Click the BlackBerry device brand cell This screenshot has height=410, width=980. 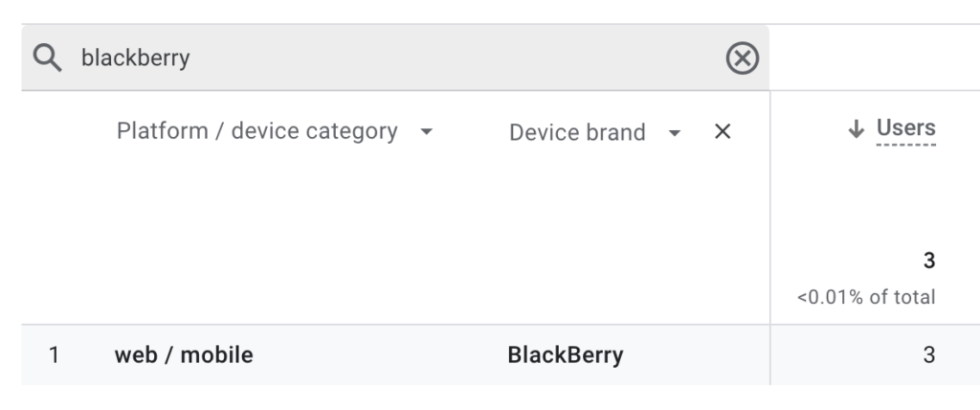click(565, 354)
